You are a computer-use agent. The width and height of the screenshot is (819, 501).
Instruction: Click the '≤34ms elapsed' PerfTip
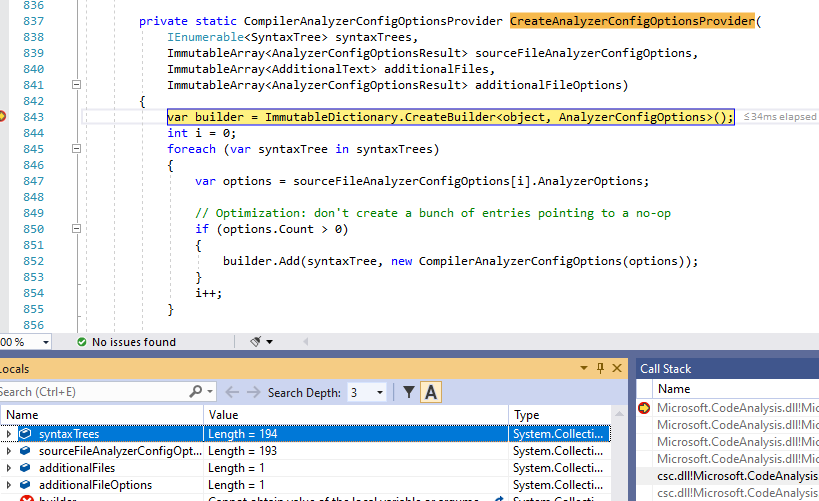pyautogui.click(x=780, y=116)
